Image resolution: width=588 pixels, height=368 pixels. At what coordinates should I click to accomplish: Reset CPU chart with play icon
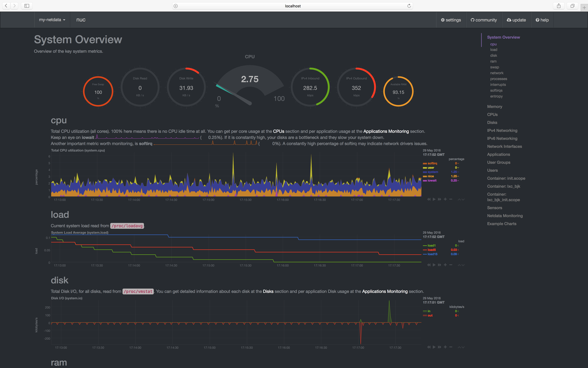tap(434, 199)
